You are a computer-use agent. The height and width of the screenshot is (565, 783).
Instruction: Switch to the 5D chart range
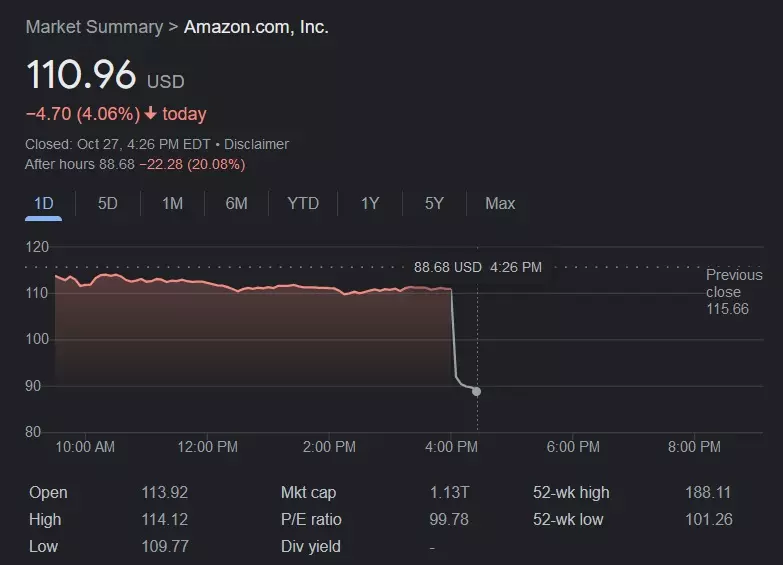107,203
